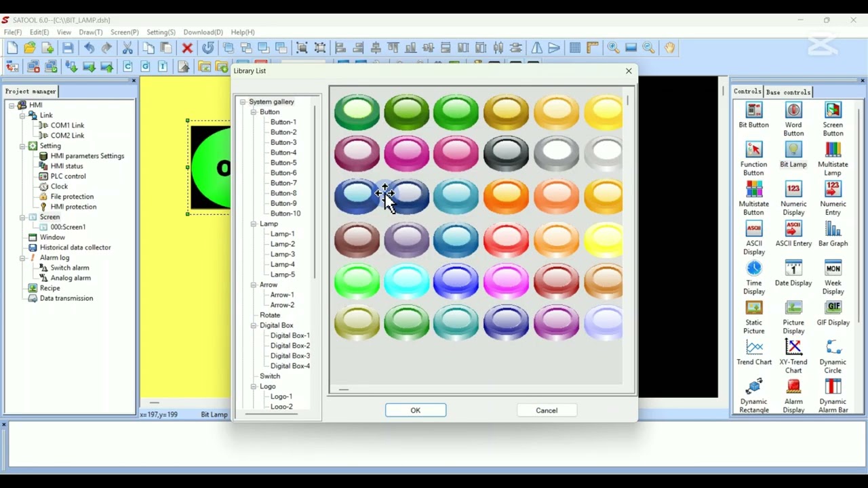Select the XY-Trend Chart control

(793, 357)
